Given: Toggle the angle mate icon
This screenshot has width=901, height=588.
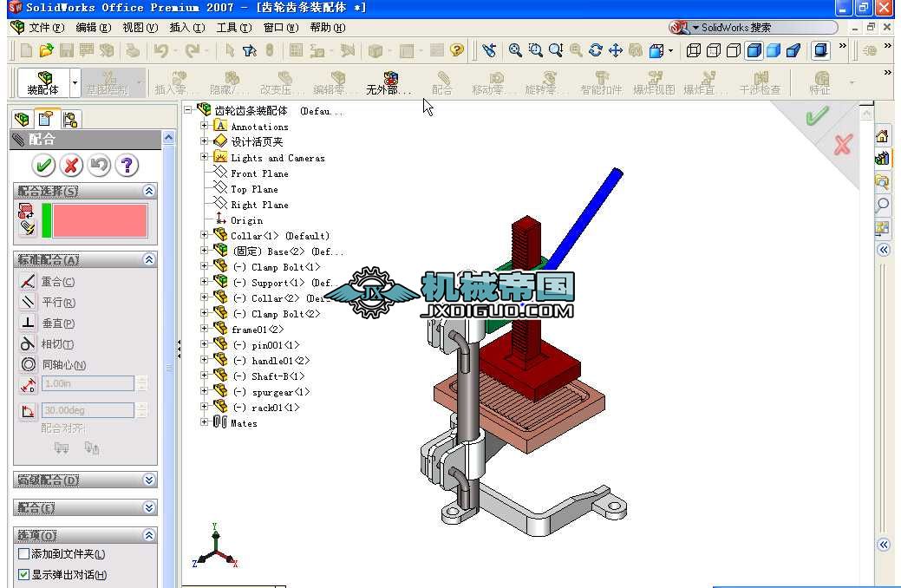Looking at the screenshot, I should [28, 410].
